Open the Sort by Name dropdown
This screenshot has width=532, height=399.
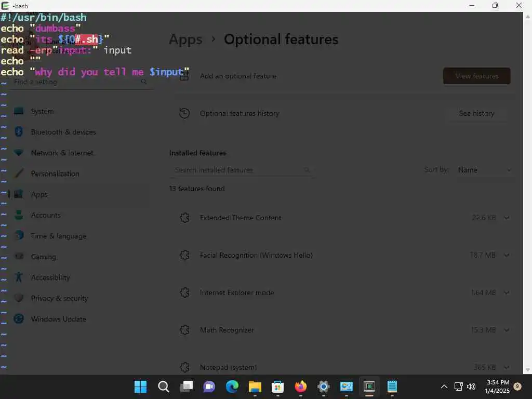(x=484, y=170)
